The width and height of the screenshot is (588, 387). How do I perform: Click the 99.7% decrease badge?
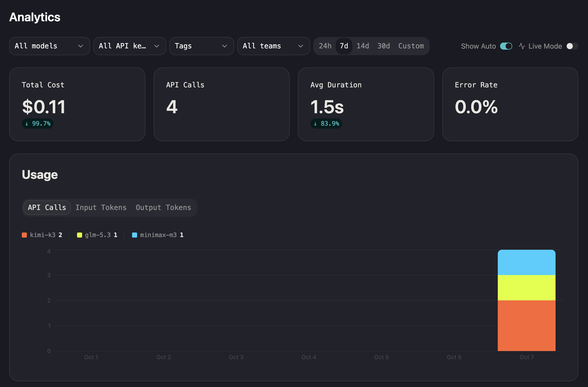coord(38,124)
